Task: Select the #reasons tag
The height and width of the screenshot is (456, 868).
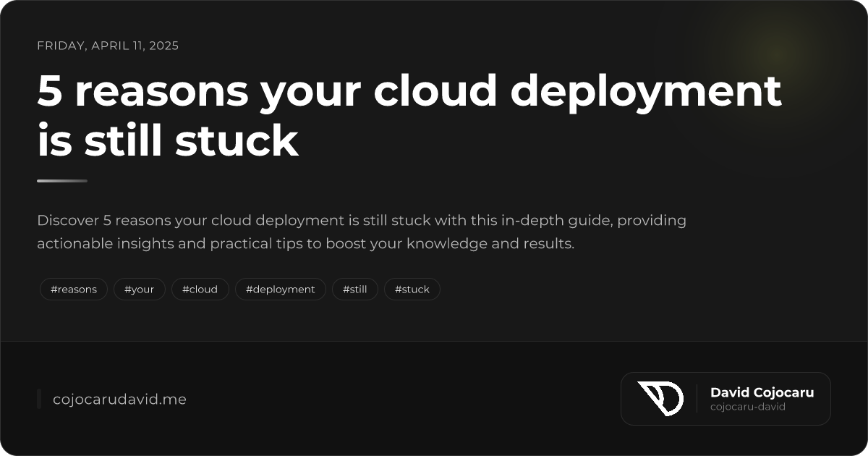Action: (x=73, y=289)
